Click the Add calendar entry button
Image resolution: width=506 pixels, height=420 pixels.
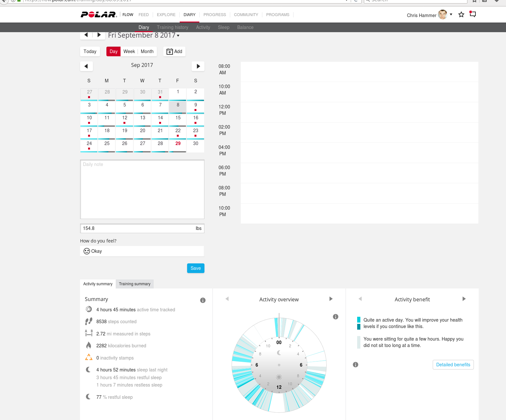click(174, 51)
